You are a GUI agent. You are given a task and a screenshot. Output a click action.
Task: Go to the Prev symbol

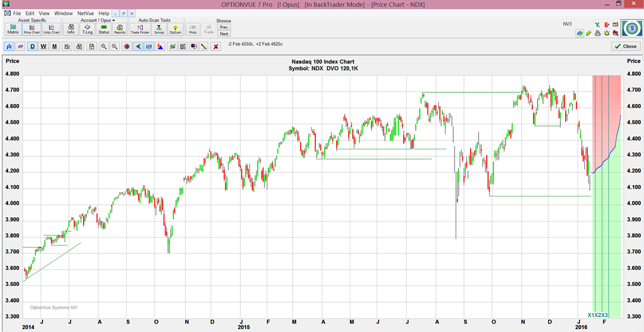[x=224, y=27]
